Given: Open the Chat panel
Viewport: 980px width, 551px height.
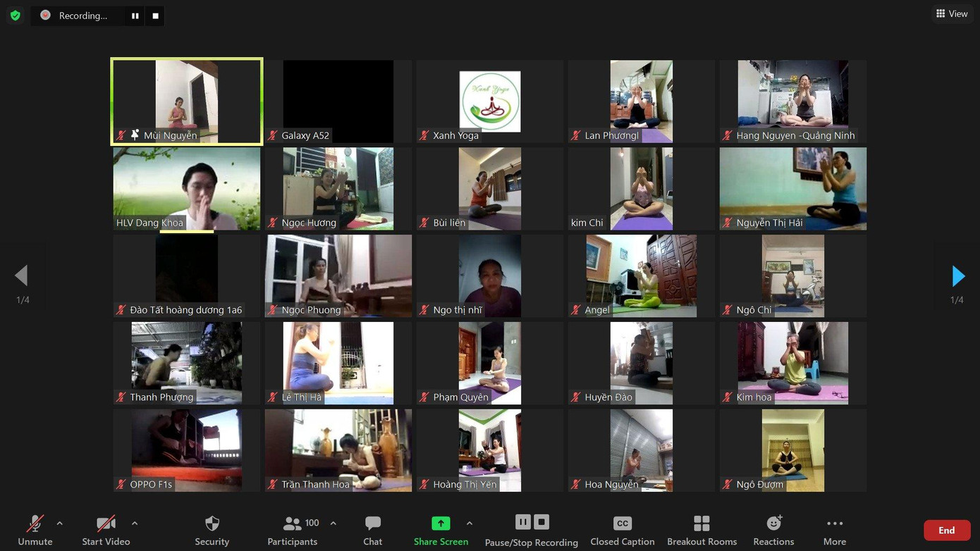Looking at the screenshot, I should [x=372, y=528].
